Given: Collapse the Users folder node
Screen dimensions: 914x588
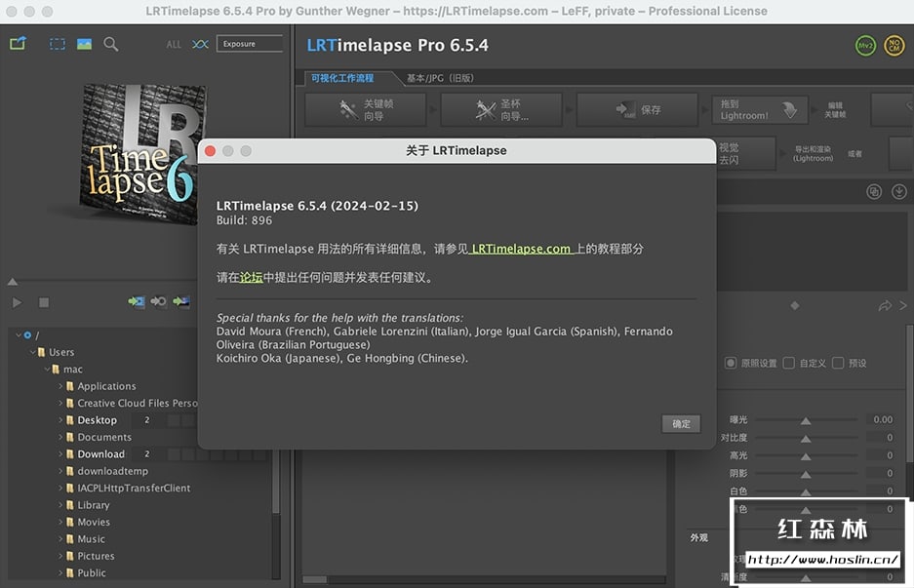Looking at the screenshot, I should coord(31,352).
